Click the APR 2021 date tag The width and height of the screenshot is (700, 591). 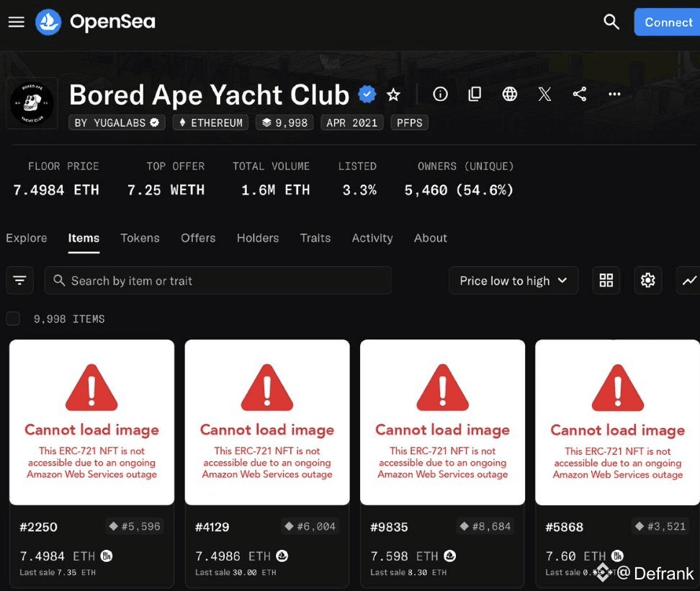coord(351,123)
